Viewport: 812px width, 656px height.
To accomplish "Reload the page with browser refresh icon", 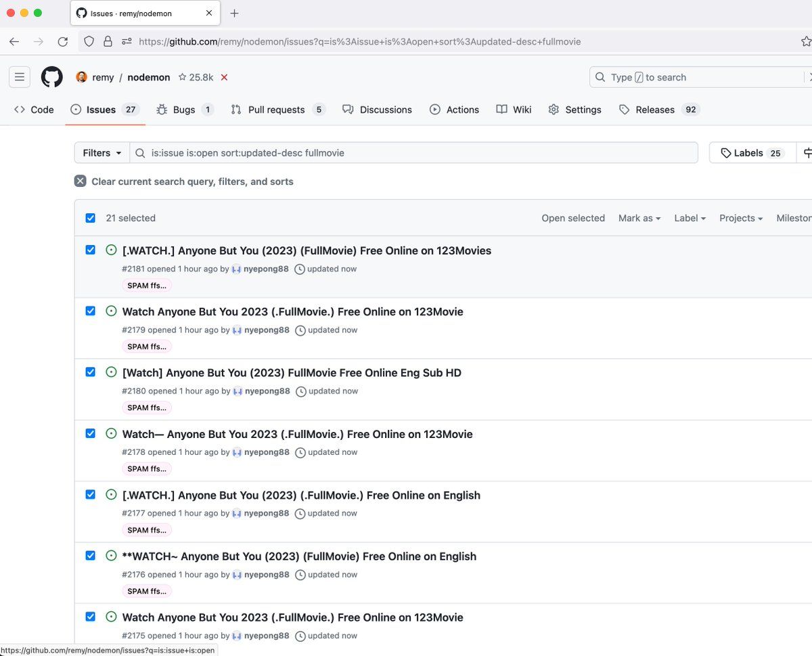I will (63, 42).
